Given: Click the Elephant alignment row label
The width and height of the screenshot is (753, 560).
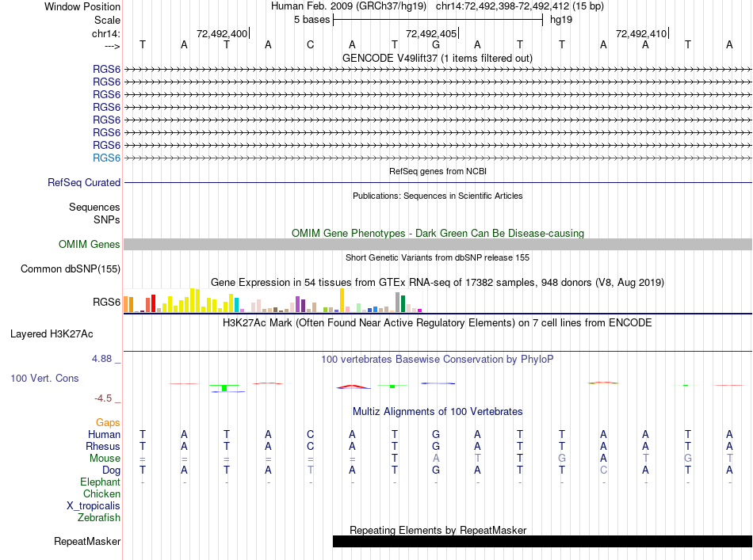Looking at the screenshot, I should point(100,482).
